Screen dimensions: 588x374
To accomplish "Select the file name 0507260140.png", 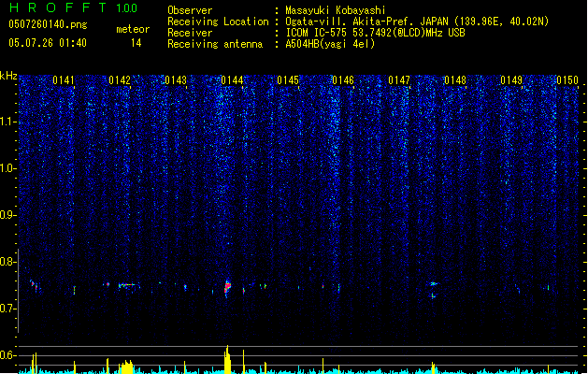I will [48, 24].
